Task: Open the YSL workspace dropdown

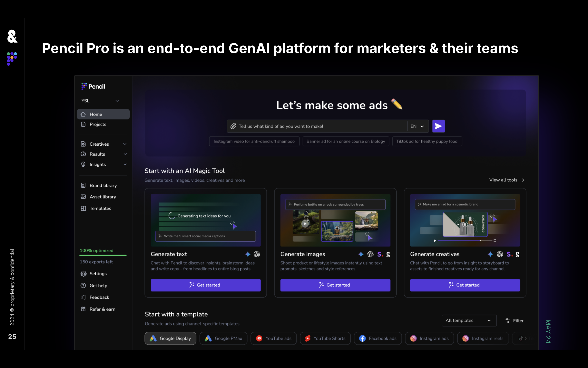Action: click(100, 101)
